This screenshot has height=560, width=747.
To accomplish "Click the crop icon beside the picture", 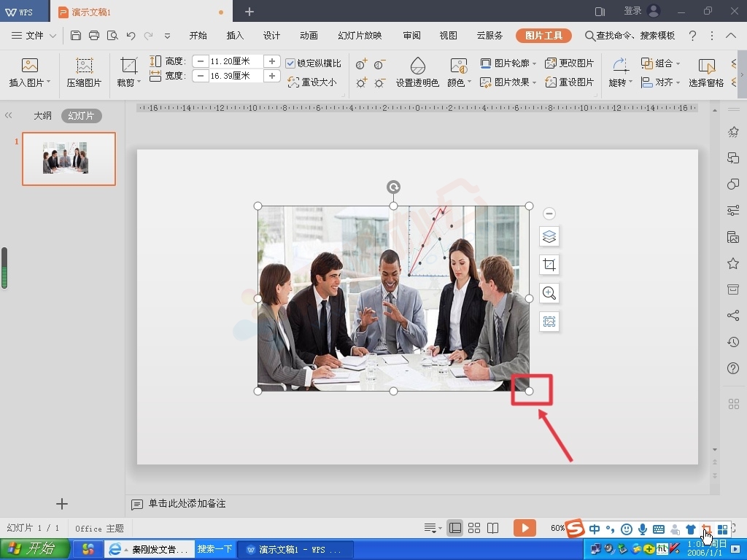I will click(x=549, y=265).
